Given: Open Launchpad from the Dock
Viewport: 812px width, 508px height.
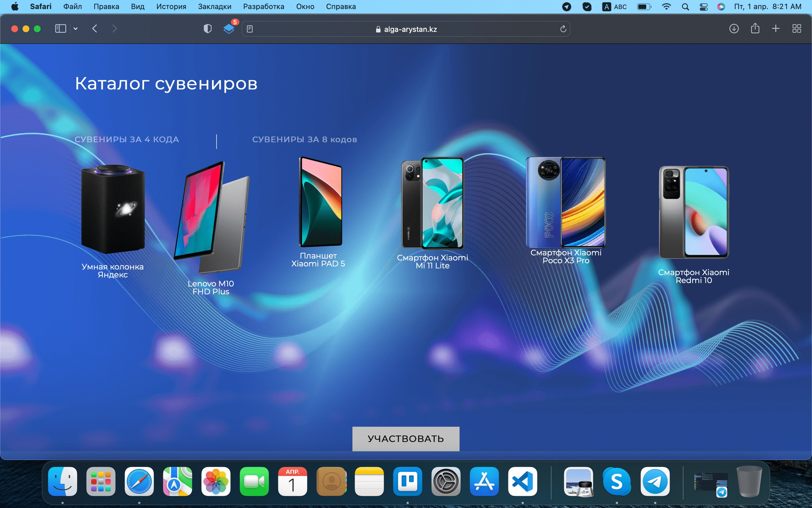Looking at the screenshot, I should tap(101, 481).
